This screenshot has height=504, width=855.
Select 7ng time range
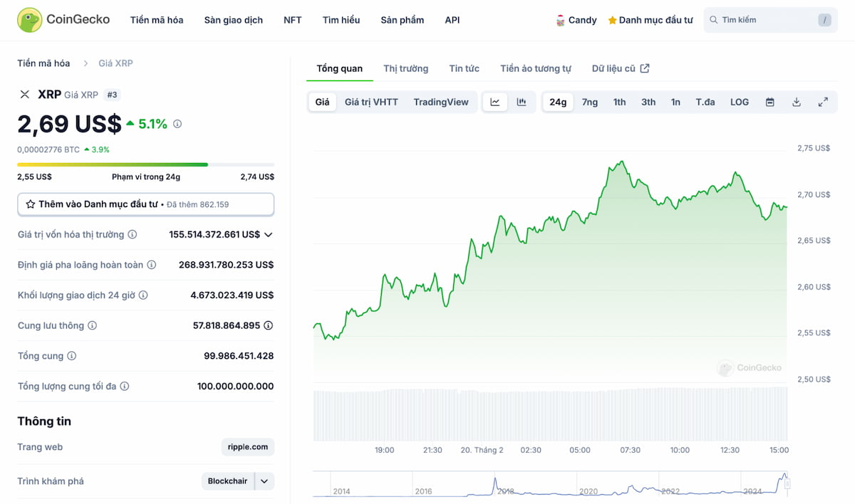590,102
